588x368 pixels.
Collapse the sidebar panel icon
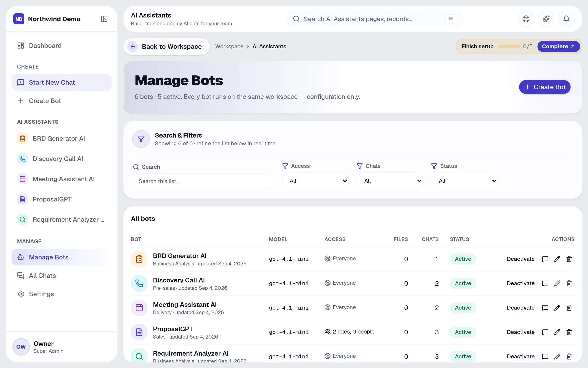point(104,19)
